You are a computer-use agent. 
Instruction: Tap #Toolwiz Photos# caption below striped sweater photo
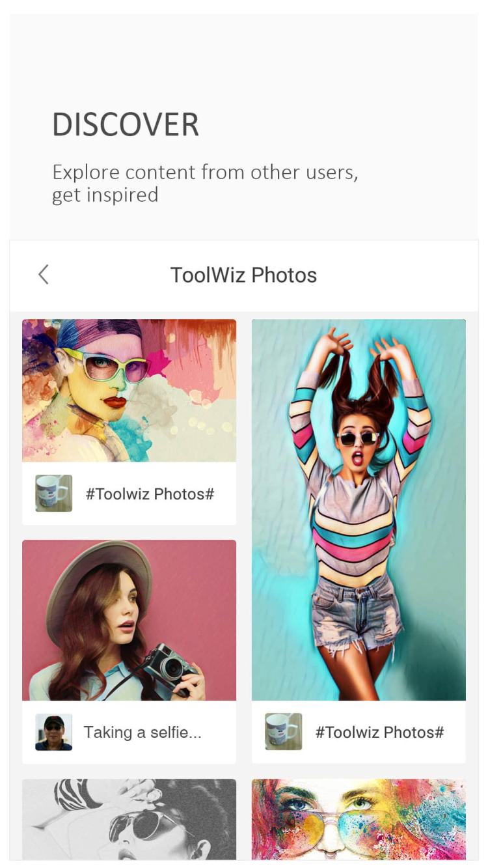(x=379, y=733)
